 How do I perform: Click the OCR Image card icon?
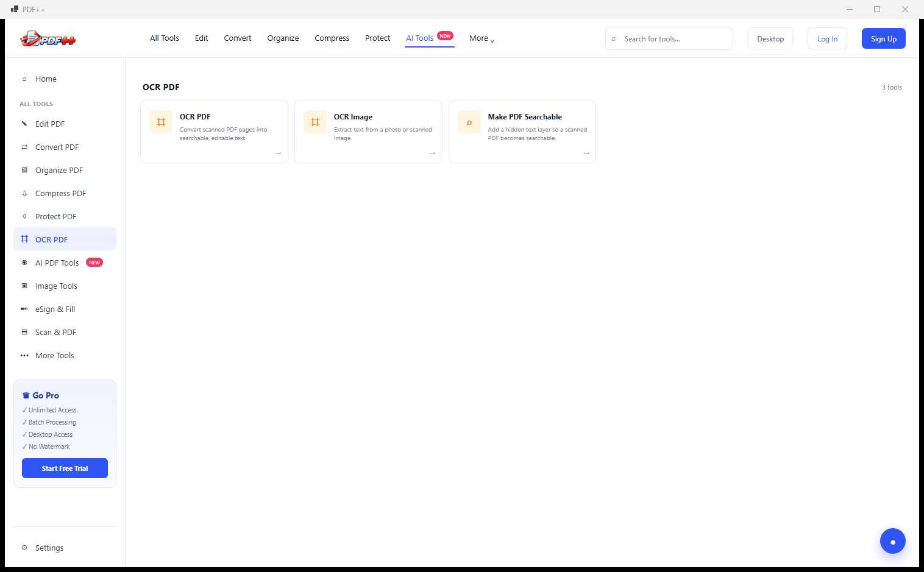coord(315,122)
